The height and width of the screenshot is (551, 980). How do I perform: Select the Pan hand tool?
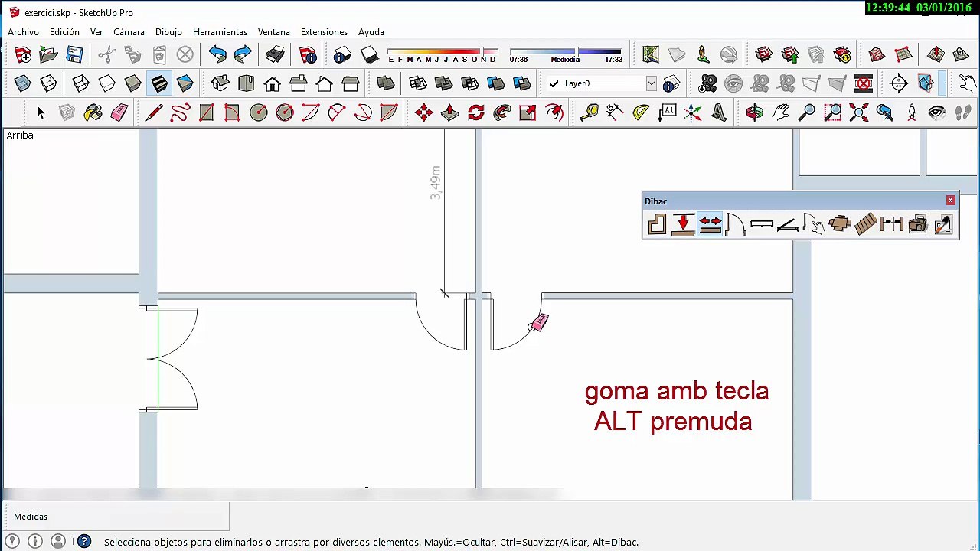pos(780,112)
